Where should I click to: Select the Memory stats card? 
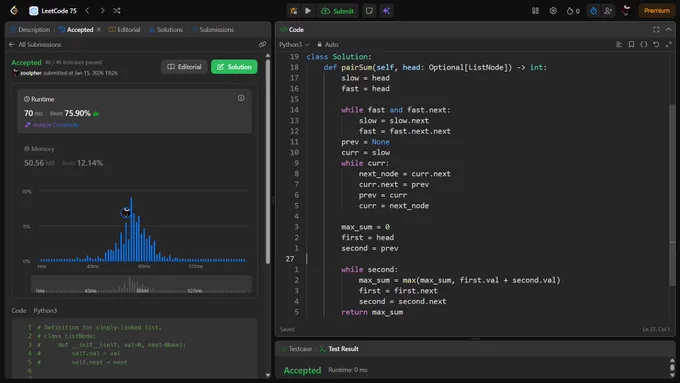pos(134,156)
